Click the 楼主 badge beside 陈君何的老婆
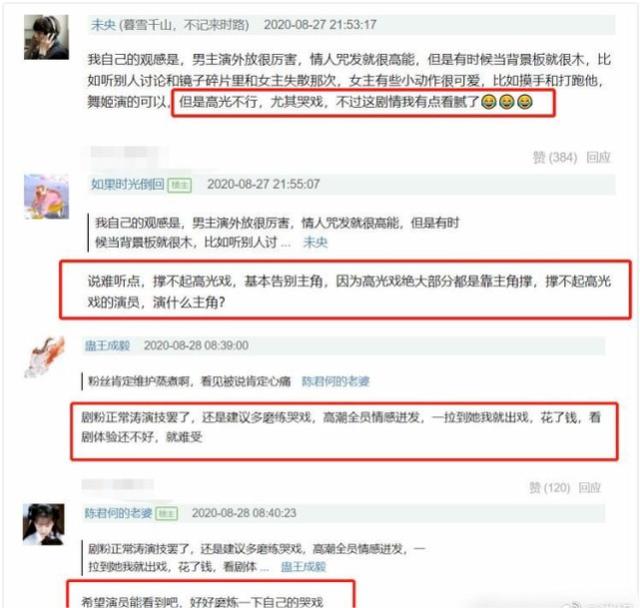Image resolution: width=640 pixels, height=608 pixels. 167,513
